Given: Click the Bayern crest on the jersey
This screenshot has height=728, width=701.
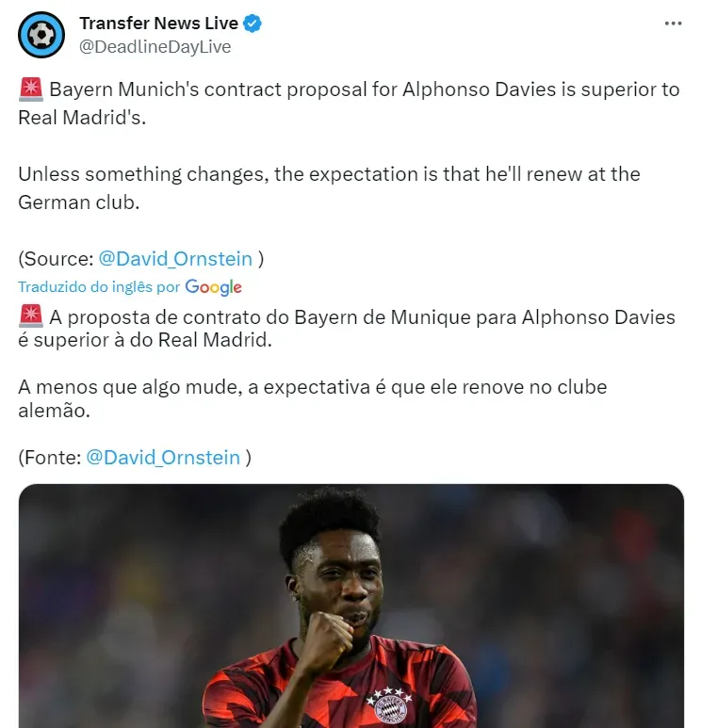Looking at the screenshot, I should tap(388, 704).
